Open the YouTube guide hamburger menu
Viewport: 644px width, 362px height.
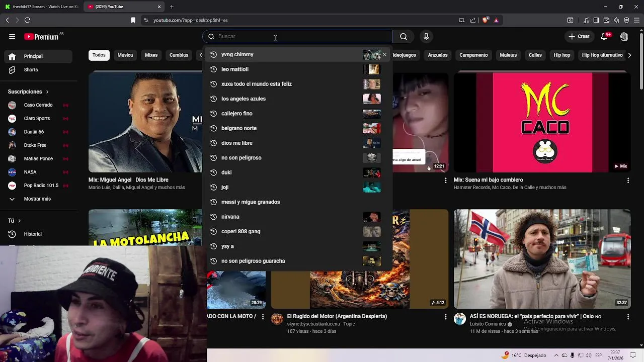(x=12, y=36)
